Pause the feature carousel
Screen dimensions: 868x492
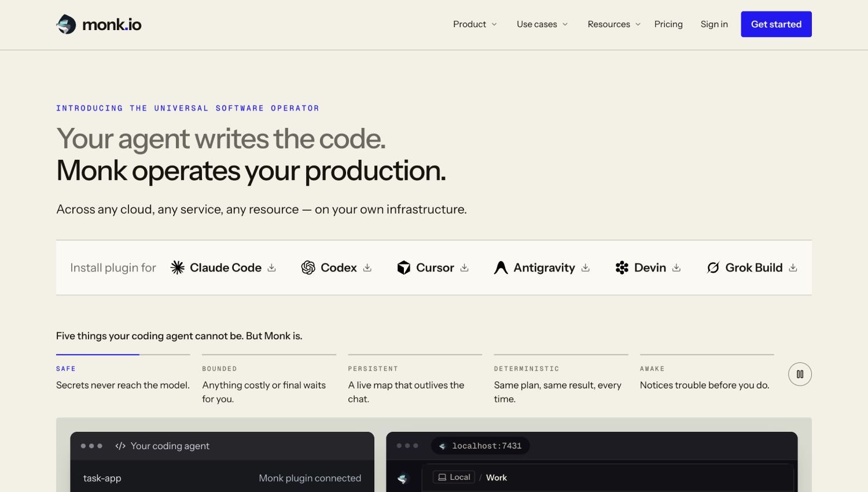pyautogui.click(x=800, y=374)
